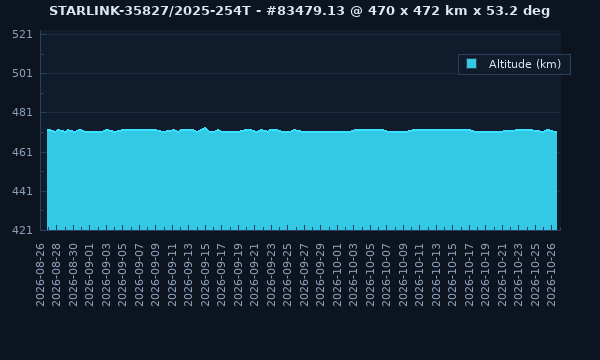Click the 2026-10-13 date label
The width and height of the screenshot is (600, 360).
(x=436, y=274)
